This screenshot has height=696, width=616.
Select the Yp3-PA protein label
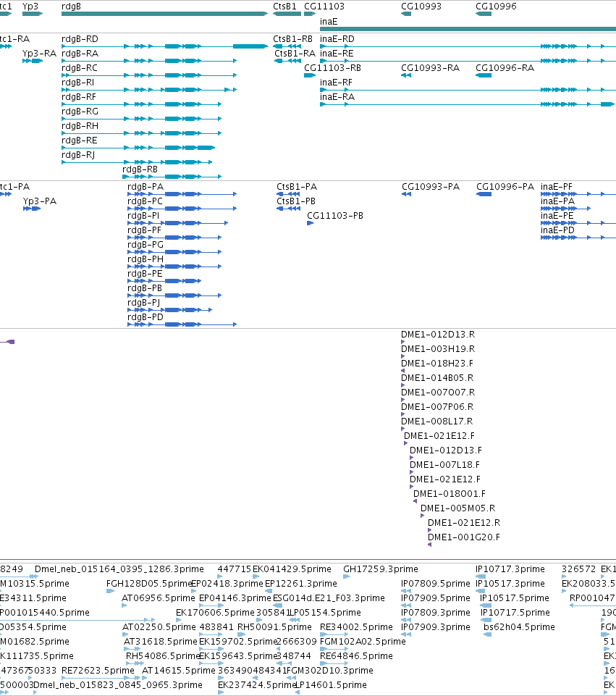pyautogui.click(x=40, y=201)
